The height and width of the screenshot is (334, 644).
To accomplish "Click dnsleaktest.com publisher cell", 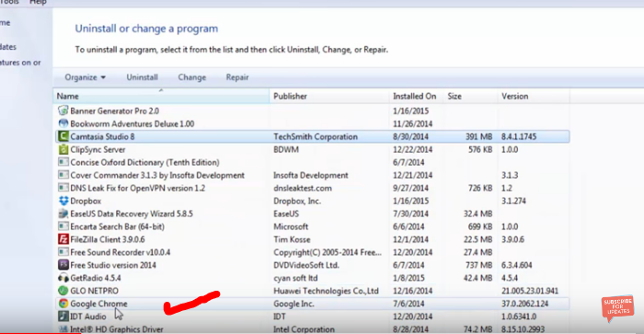I will pos(303,188).
